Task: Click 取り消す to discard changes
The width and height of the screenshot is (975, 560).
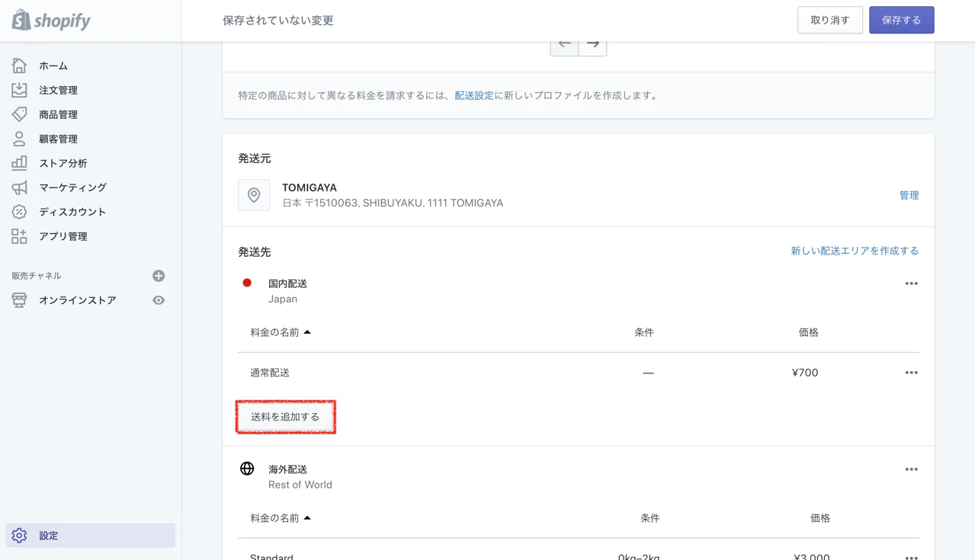Action: point(829,21)
